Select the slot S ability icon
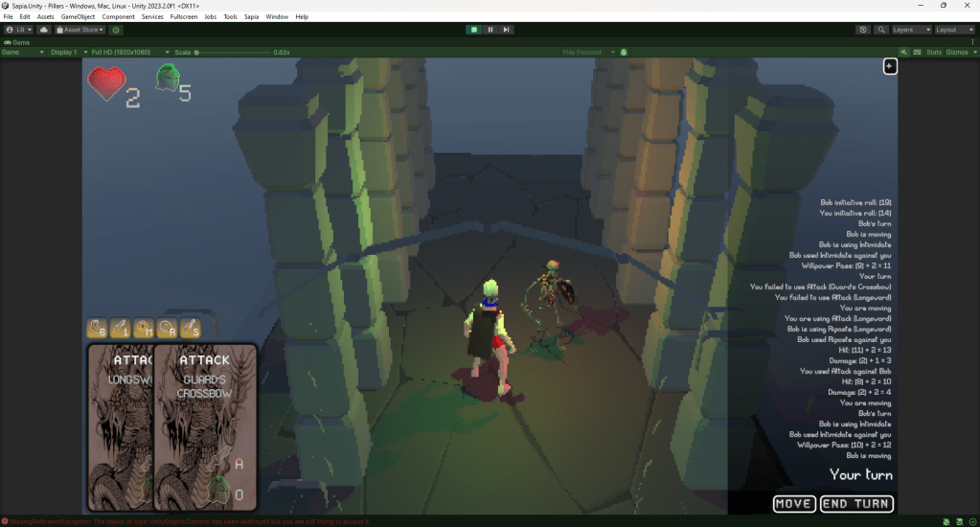This screenshot has width=980, height=527. (x=191, y=329)
